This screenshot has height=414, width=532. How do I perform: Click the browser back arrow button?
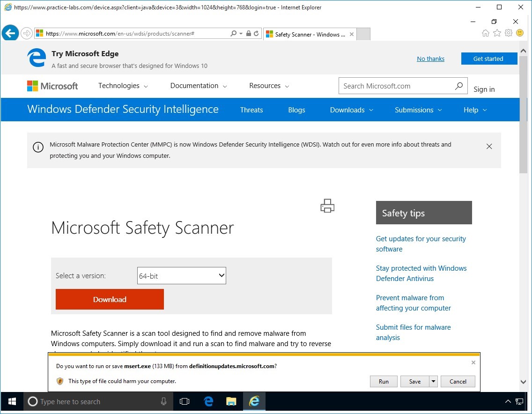pos(10,33)
